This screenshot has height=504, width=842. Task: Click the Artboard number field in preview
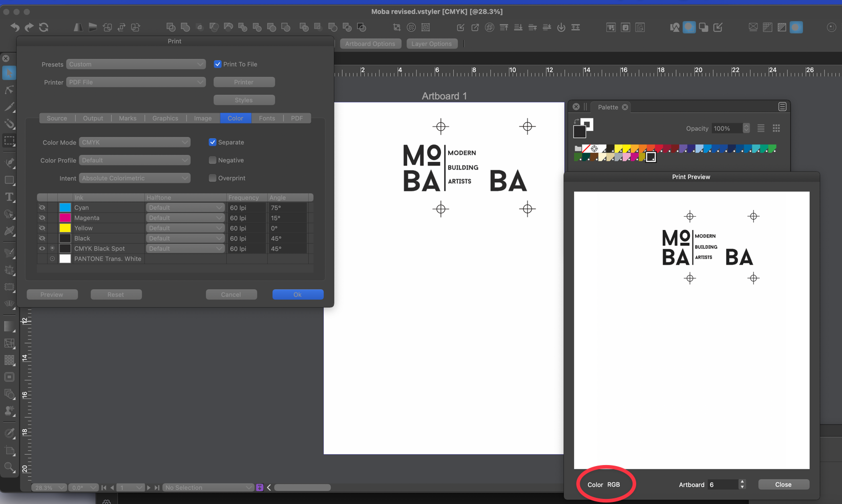click(722, 485)
